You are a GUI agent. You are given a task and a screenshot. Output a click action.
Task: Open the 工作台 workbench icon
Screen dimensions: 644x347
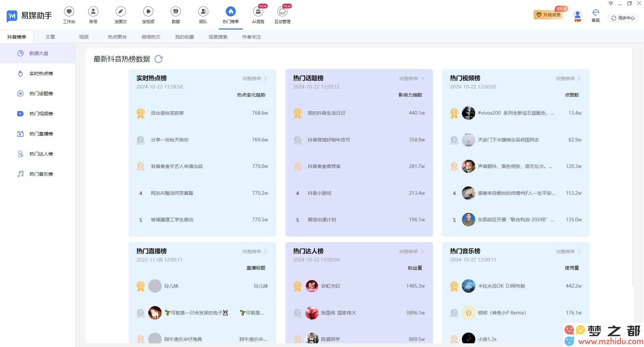[69, 15]
